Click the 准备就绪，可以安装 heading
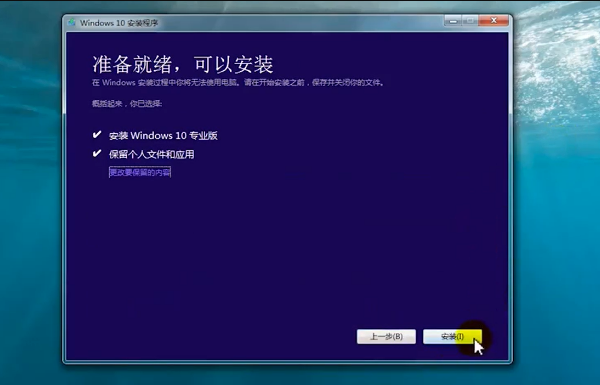This screenshot has width=600, height=385. pos(183,64)
